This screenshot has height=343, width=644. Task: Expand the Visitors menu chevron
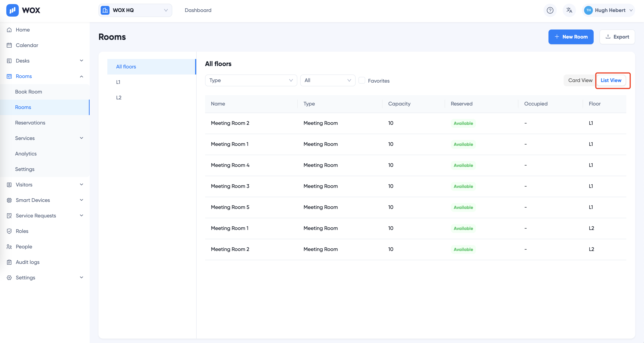(x=82, y=185)
